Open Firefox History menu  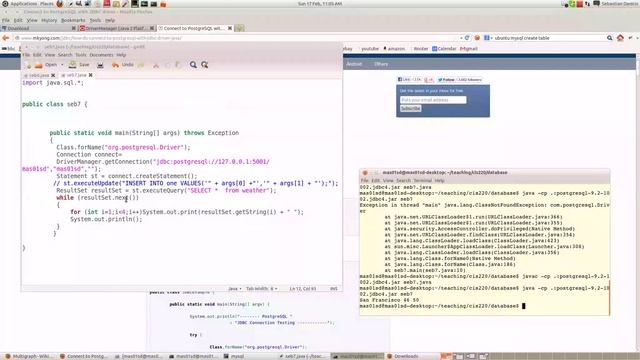click(x=49, y=20)
